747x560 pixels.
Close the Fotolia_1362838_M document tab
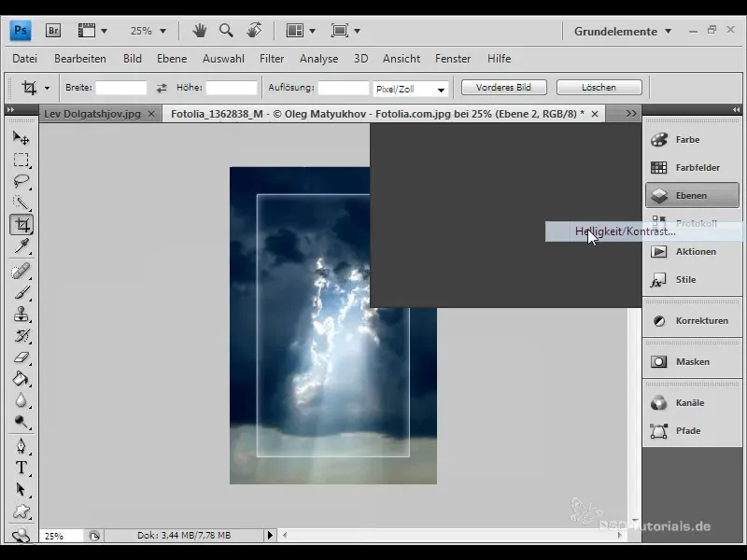595,114
